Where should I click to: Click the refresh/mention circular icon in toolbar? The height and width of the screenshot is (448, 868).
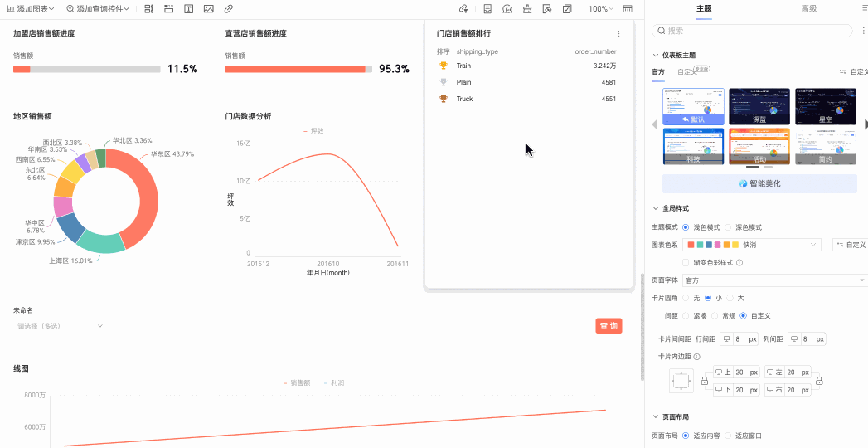[507, 9]
